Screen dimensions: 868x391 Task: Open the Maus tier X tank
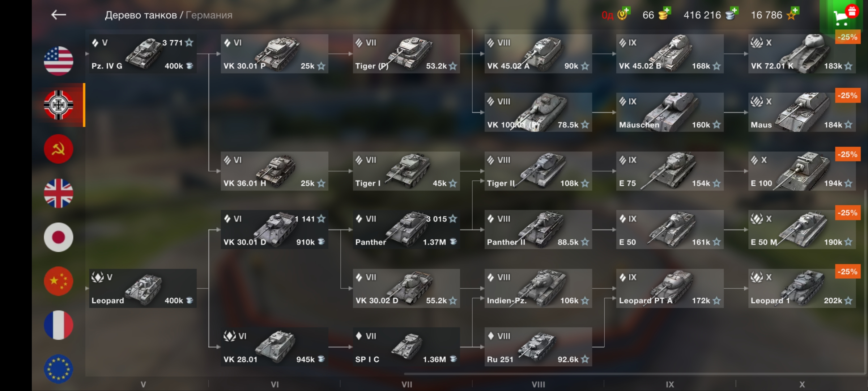coord(802,112)
